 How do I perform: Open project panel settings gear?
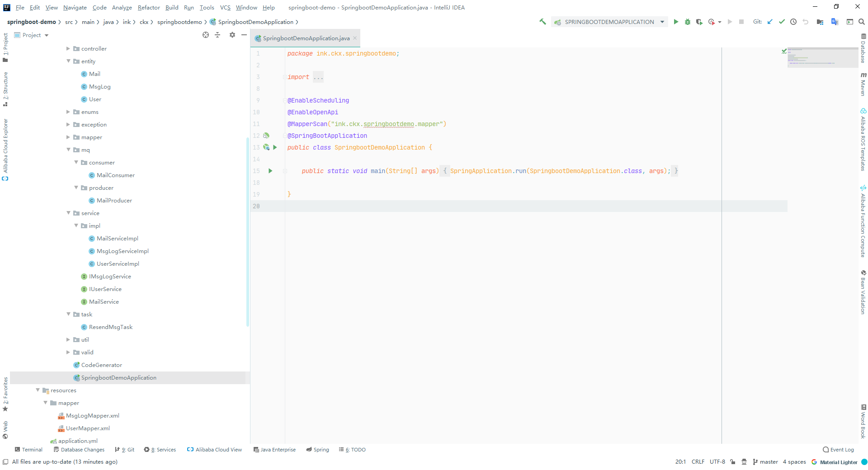click(x=232, y=35)
